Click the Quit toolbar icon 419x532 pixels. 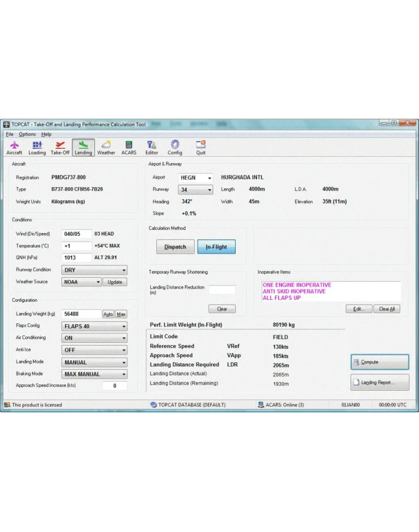(x=201, y=148)
